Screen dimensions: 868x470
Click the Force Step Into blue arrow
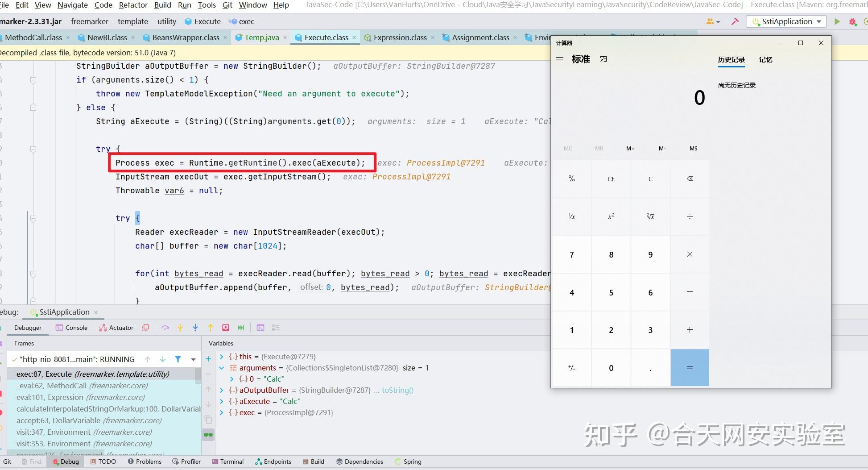pos(195,327)
